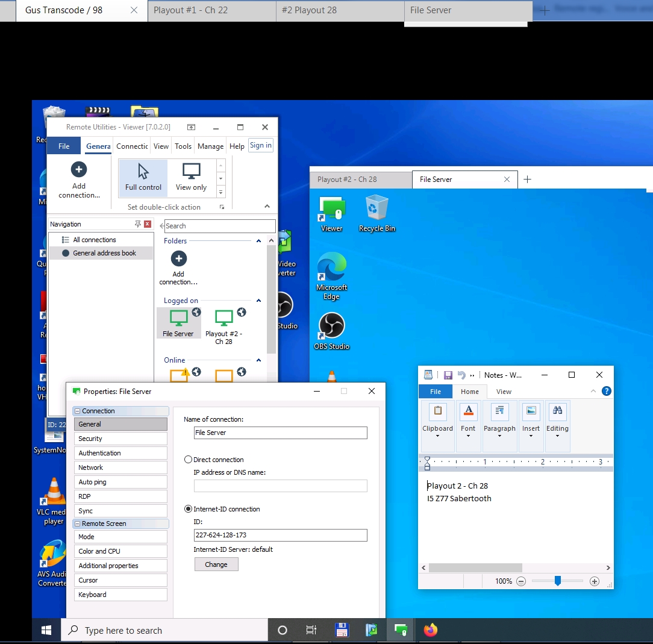653x644 pixels.
Task: Open the Editing dropdown in WordPad
Action: tap(557, 420)
